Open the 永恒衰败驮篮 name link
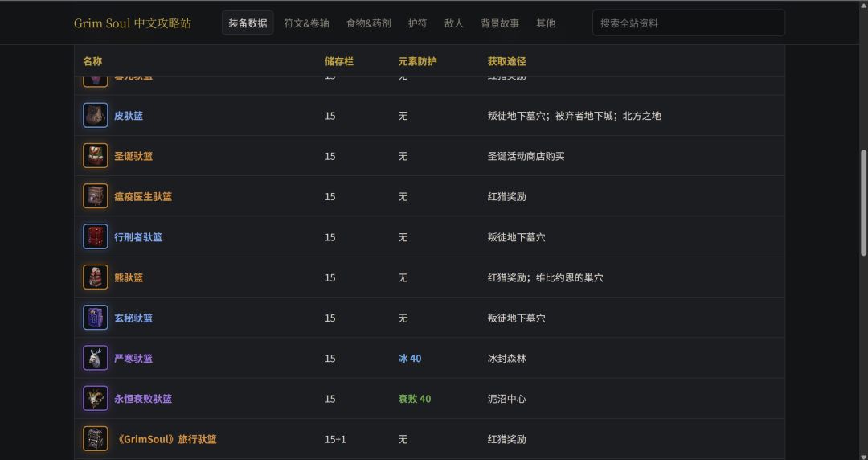Screen dimensions: 868x460 coord(143,399)
